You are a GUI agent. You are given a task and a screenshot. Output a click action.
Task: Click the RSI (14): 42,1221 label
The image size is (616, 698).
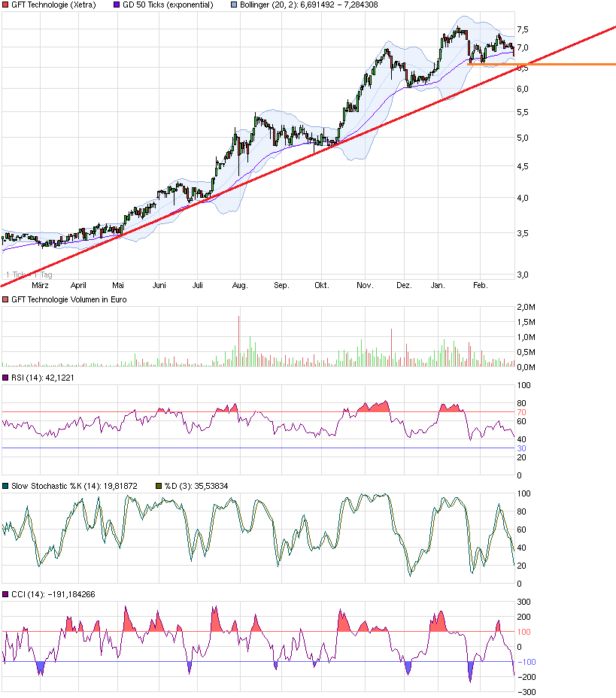(43, 378)
